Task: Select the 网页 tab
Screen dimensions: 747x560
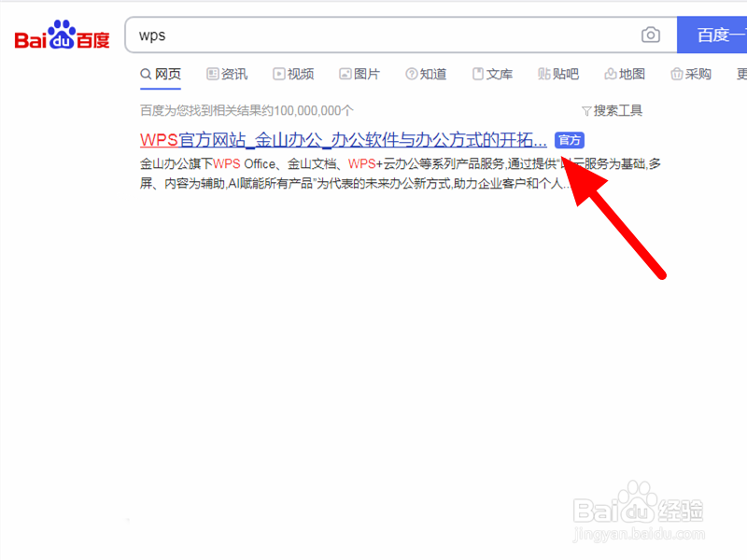Action: [161, 75]
